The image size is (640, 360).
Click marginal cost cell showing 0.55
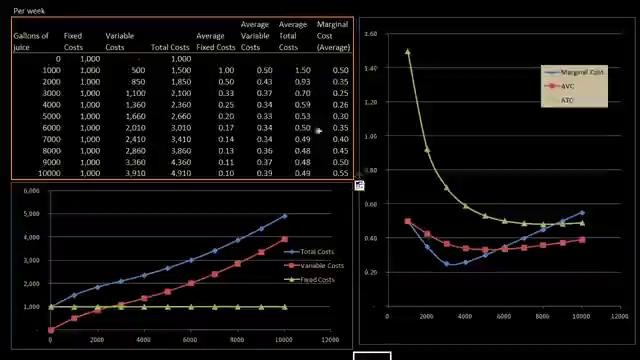(x=340, y=173)
